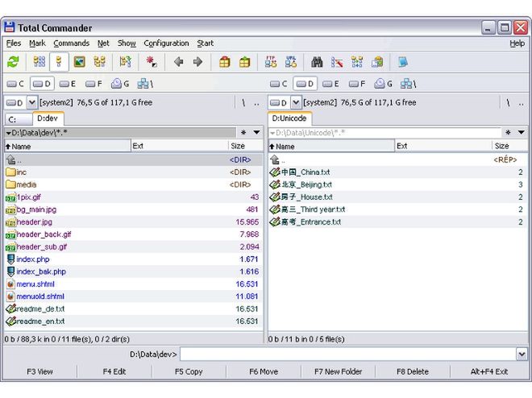Click F5 Copy button

pyautogui.click(x=189, y=371)
